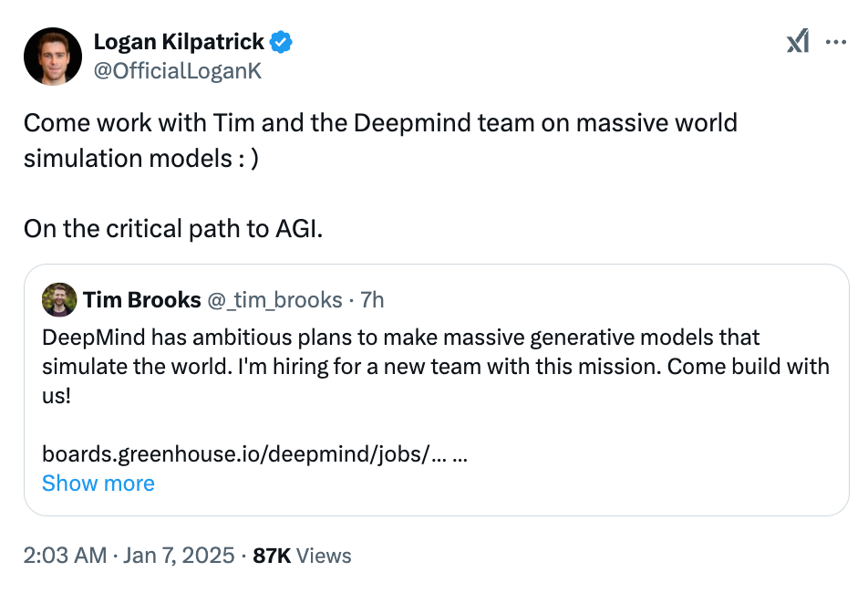Expand quoted post with Show more
The image size is (868, 593).
click(x=98, y=484)
